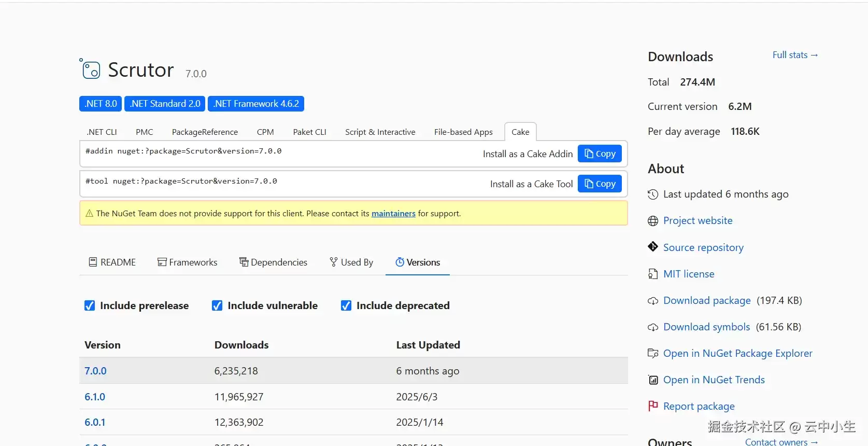Click the 12,363,902 downloads cell
The image size is (868, 446).
pyautogui.click(x=239, y=422)
